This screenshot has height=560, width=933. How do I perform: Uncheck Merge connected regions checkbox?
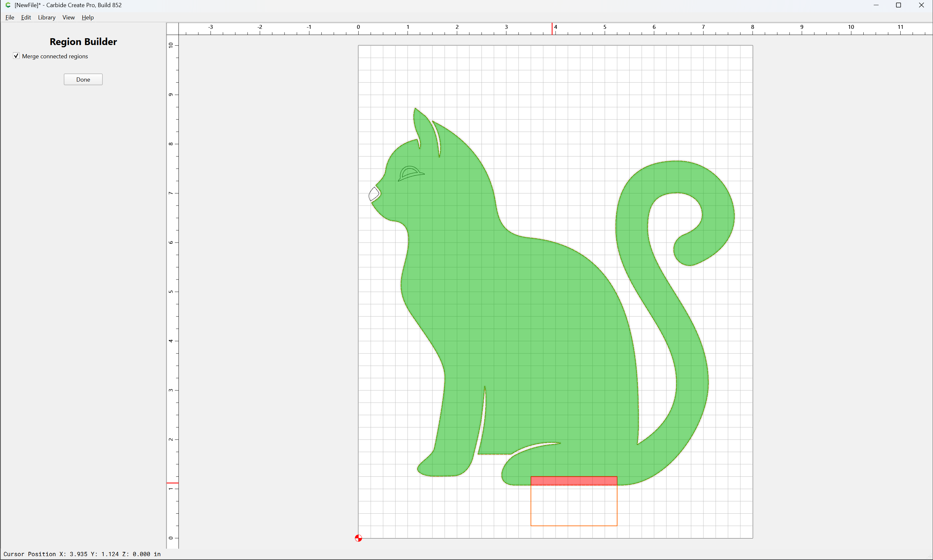click(x=16, y=56)
